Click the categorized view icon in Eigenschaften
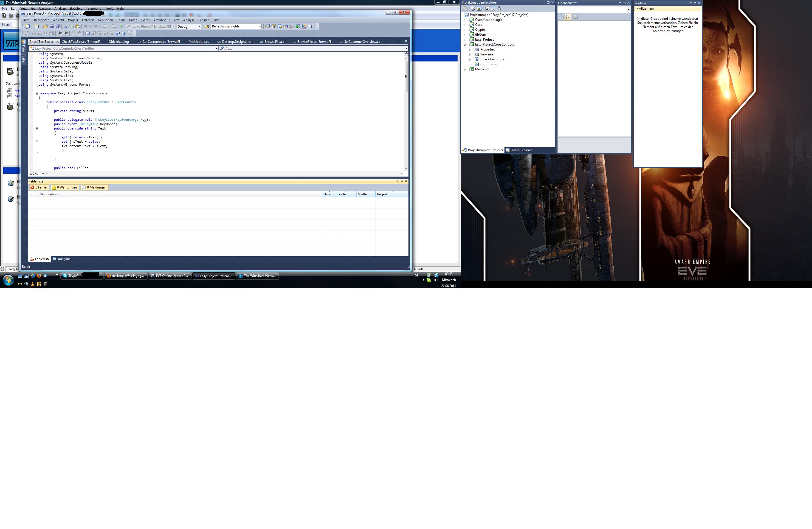The height and width of the screenshot is (529, 812). point(561,17)
